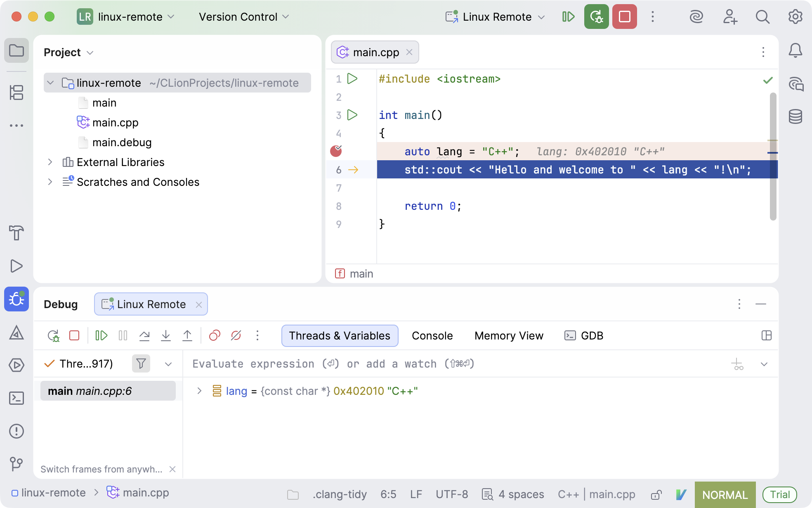
Task: Click the Step Out debugger icon
Action: pyautogui.click(x=187, y=335)
